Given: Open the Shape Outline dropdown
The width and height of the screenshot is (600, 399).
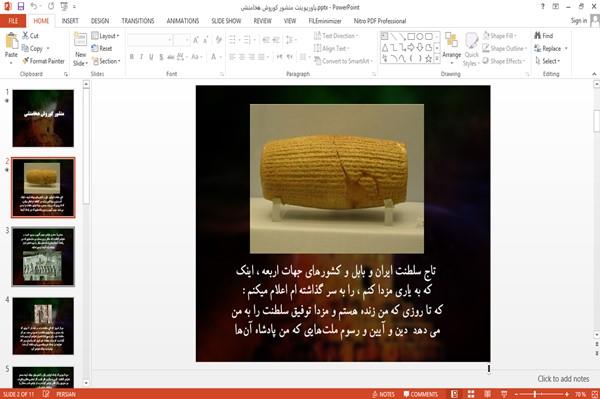Looking at the screenshot, I should click(505, 48).
